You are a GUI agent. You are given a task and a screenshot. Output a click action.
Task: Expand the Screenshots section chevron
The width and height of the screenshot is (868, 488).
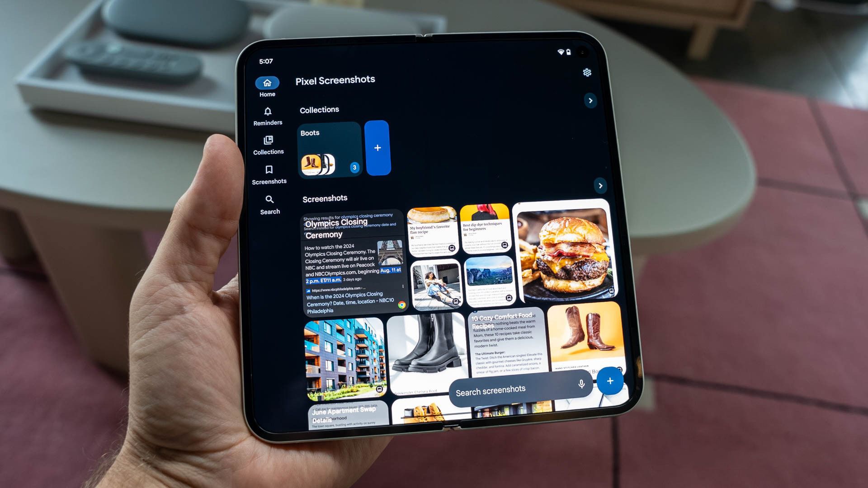pyautogui.click(x=600, y=185)
